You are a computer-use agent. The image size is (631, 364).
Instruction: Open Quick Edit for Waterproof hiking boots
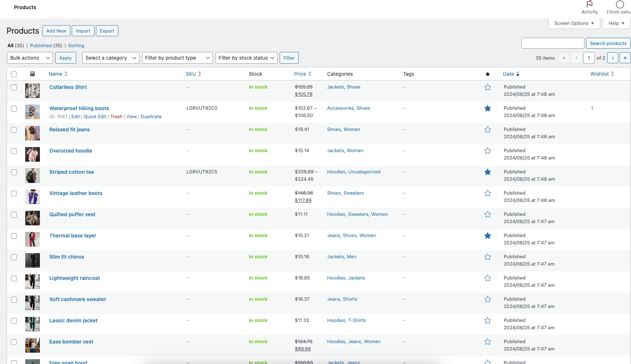click(x=95, y=117)
